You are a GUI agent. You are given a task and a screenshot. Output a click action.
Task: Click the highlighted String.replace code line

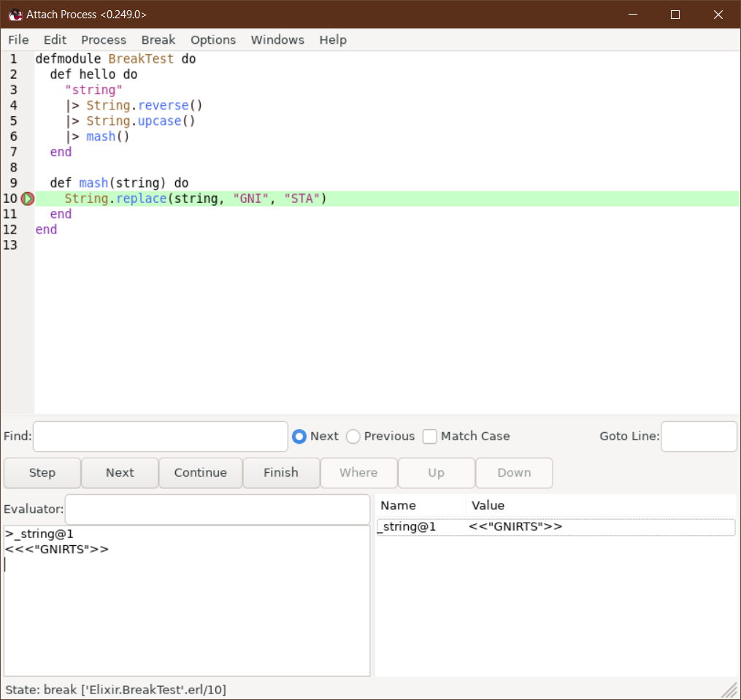point(387,199)
